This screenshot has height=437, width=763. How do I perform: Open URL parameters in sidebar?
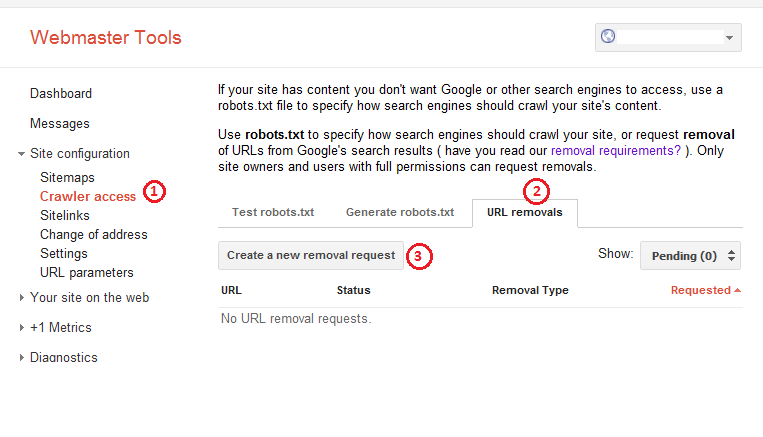tap(87, 273)
